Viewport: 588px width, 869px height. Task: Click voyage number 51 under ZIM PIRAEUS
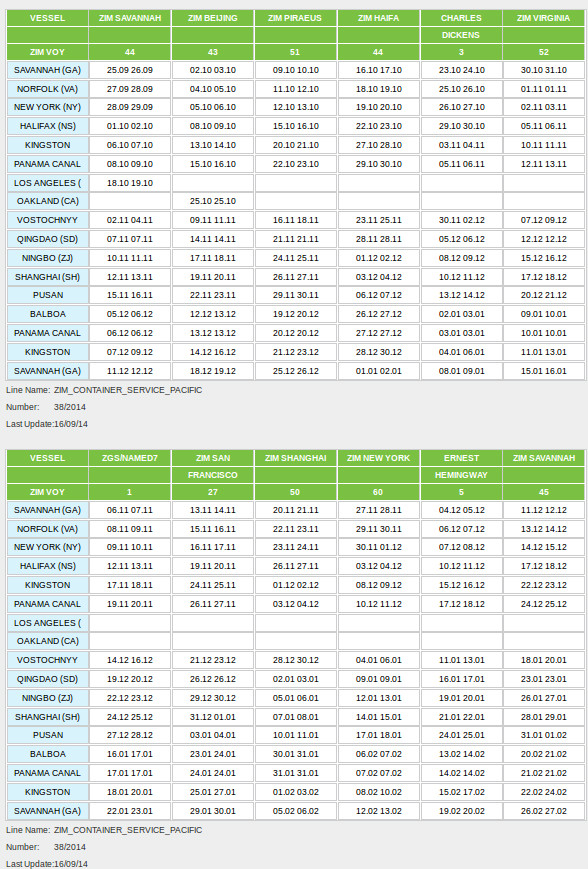pyautogui.click(x=295, y=52)
